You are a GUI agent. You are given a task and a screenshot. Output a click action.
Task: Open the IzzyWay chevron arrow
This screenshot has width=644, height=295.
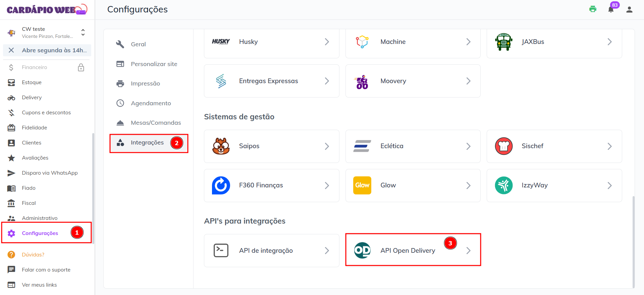click(609, 185)
